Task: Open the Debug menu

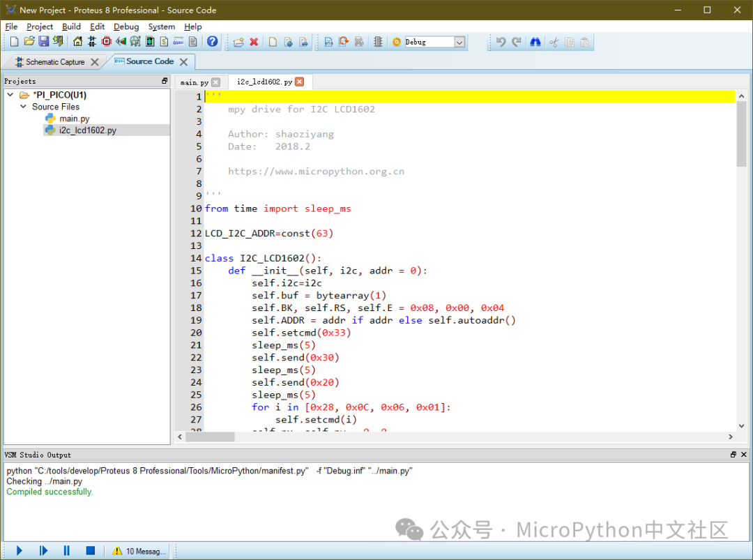Action: (x=126, y=27)
